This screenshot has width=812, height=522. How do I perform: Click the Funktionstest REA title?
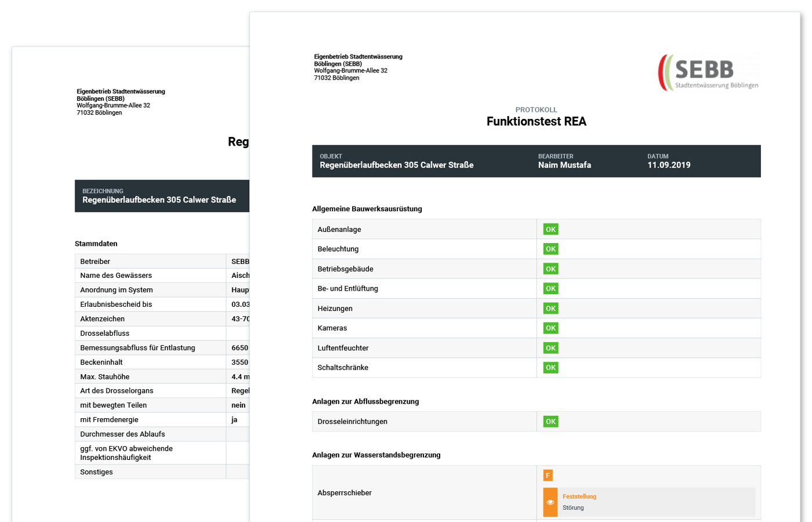(536, 121)
